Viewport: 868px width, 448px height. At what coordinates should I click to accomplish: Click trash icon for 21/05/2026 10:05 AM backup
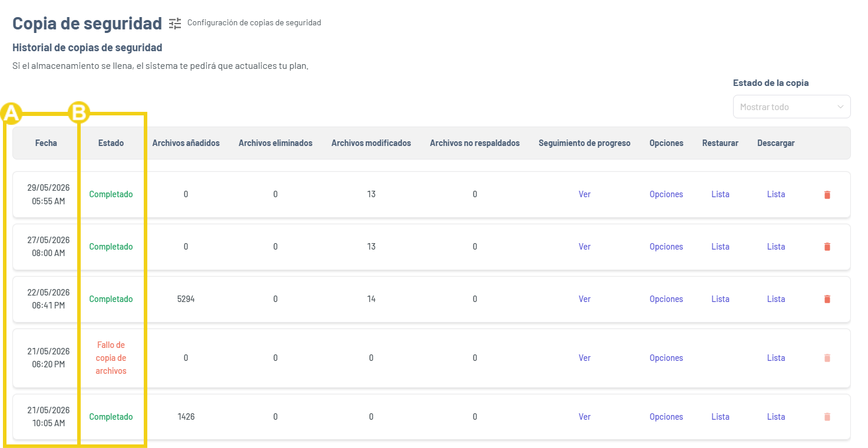coord(827,417)
